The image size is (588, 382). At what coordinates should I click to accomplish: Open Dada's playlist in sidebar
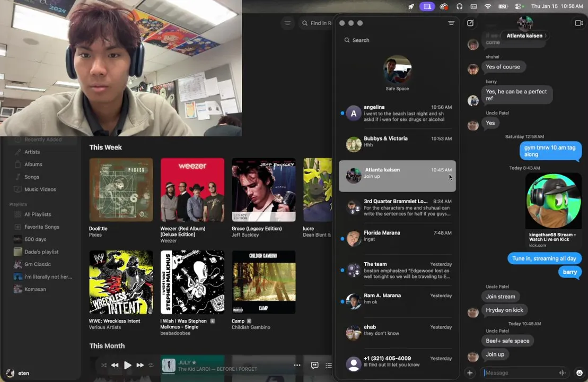point(41,252)
